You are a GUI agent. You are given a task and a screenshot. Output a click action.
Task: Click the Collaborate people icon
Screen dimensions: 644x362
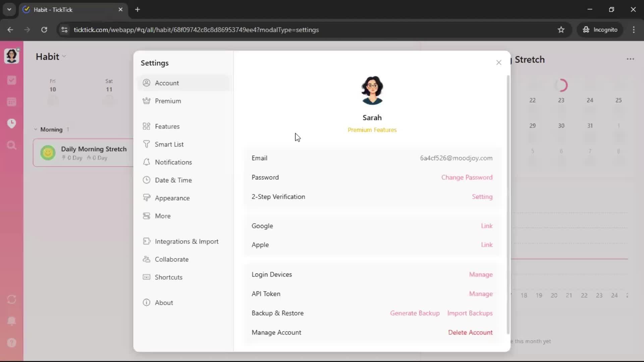click(x=147, y=259)
